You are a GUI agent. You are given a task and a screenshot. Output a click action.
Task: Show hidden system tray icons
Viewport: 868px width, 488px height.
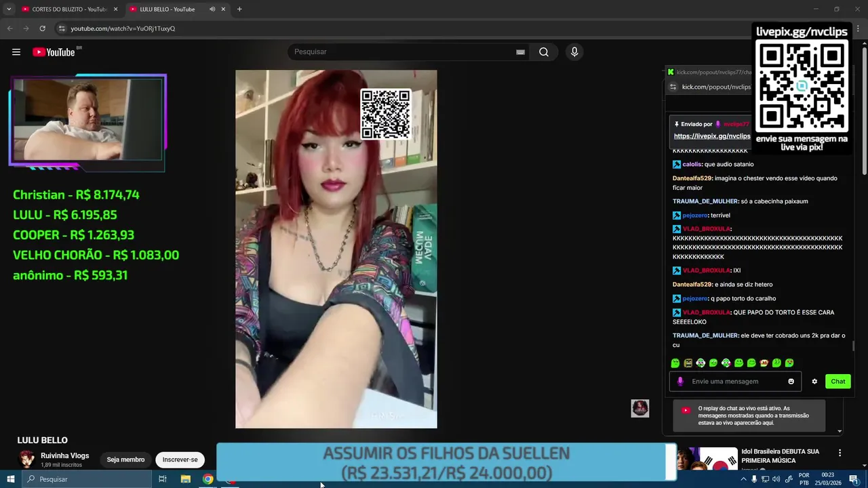pyautogui.click(x=743, y=479)
